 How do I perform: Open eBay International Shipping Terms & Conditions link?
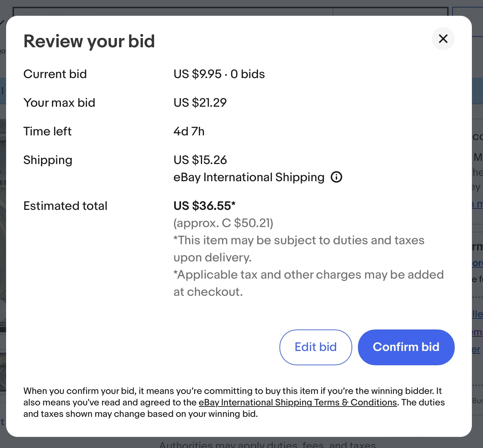[x=298, y=402]
